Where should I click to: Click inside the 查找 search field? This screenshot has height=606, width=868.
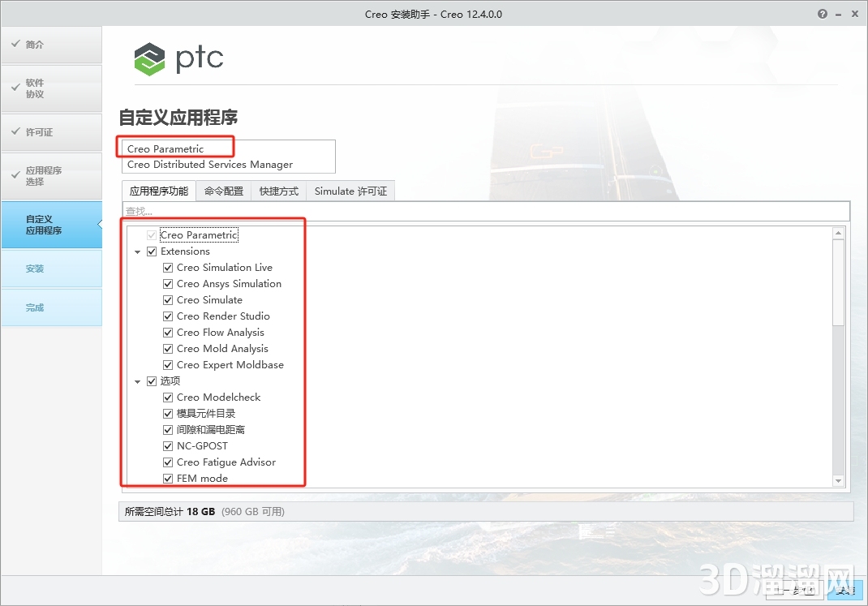[x=324, y=211]
